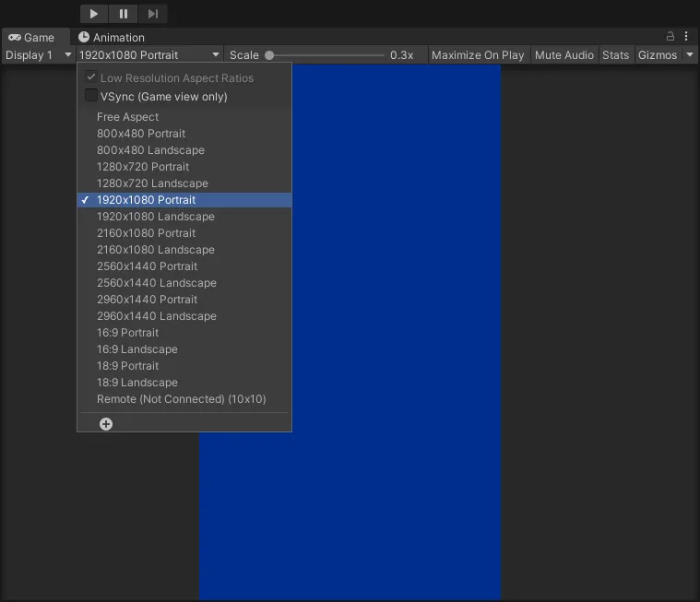Click the plus icon to add resolution
The width and height of the screenshot is (700, 602).
pyautogui.click(x=106, y=424)
